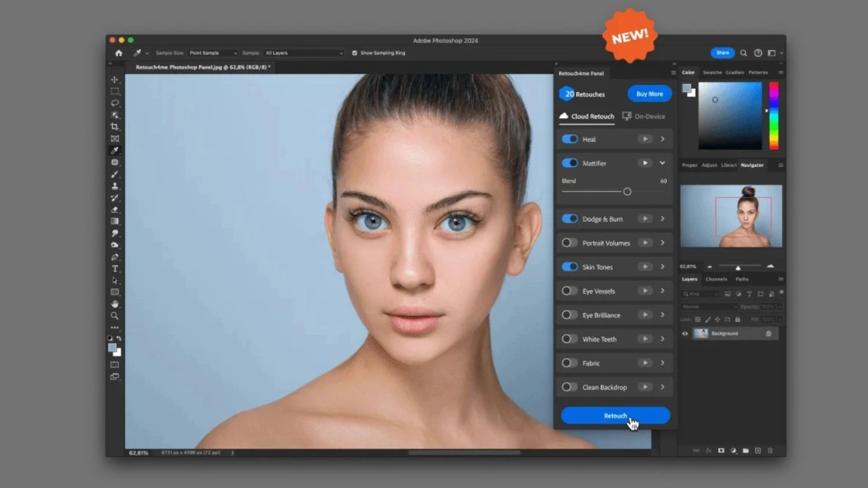Image resolution: width=868 pixels, height=488 pixels.
Task: Select the Zoom tool in toolbar
Action: pos(115,316)
